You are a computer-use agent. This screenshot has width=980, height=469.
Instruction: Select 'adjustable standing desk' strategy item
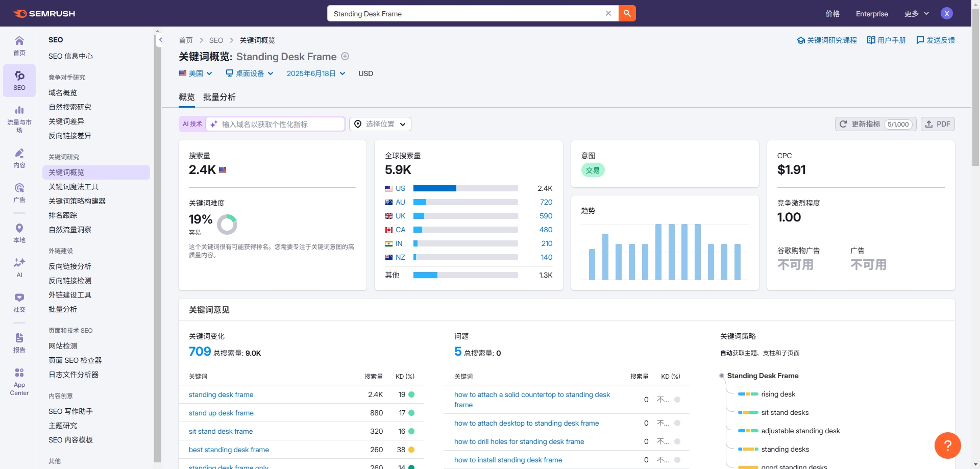[x=800, y=431]
